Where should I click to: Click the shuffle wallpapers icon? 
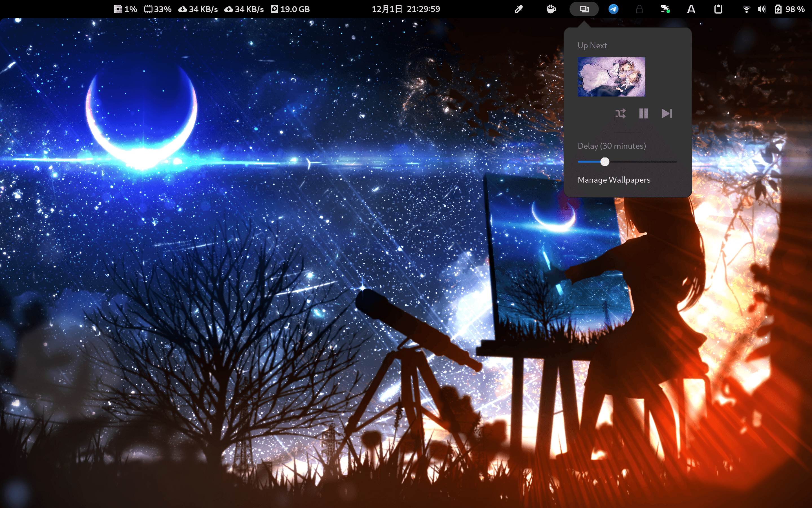click(x=620, y=113)
